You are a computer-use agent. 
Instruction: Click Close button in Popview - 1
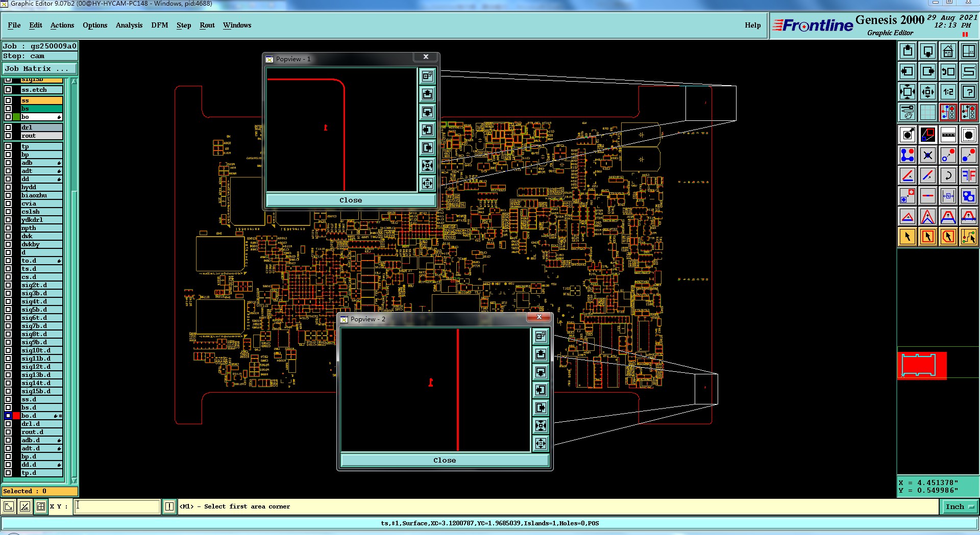coord(351,200)
